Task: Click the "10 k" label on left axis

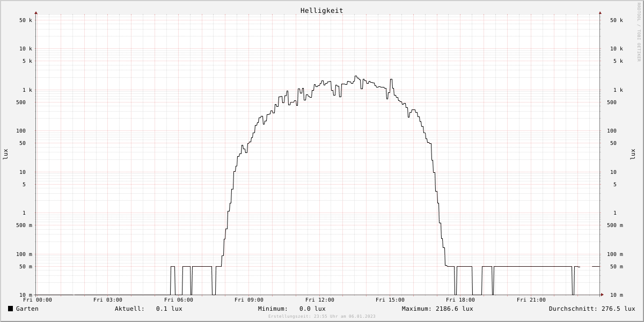Action: 26,49
